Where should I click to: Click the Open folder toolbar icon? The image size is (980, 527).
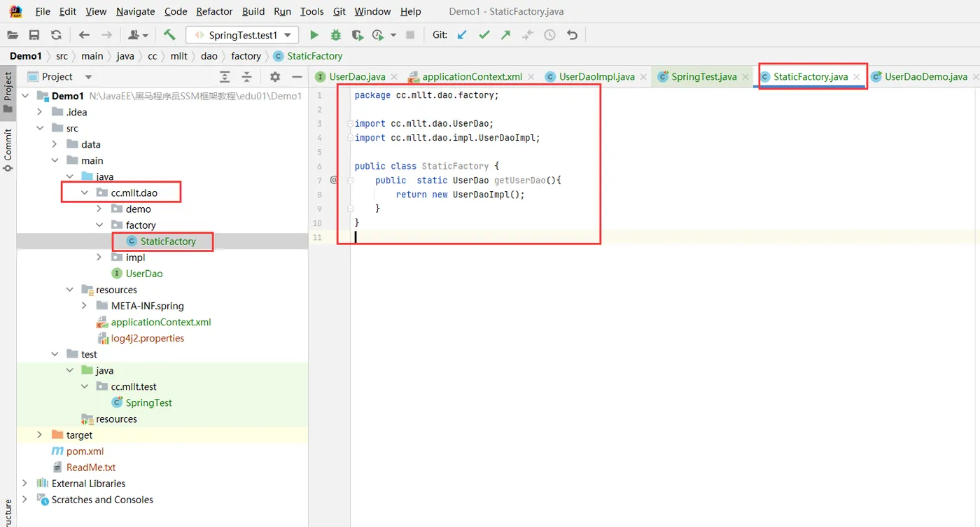pyautogui.click(x=13, y=35)
